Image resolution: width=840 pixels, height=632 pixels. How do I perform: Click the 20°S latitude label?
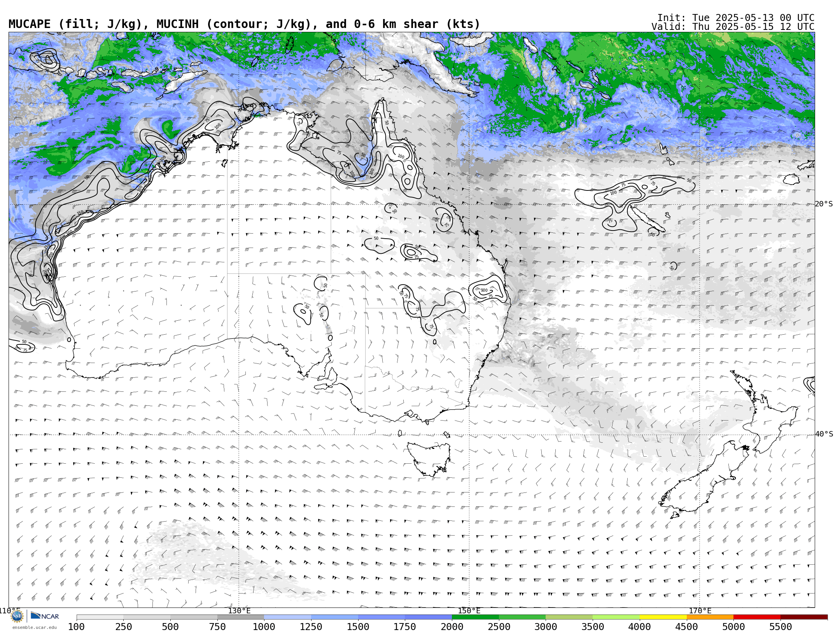click(824, 204)
